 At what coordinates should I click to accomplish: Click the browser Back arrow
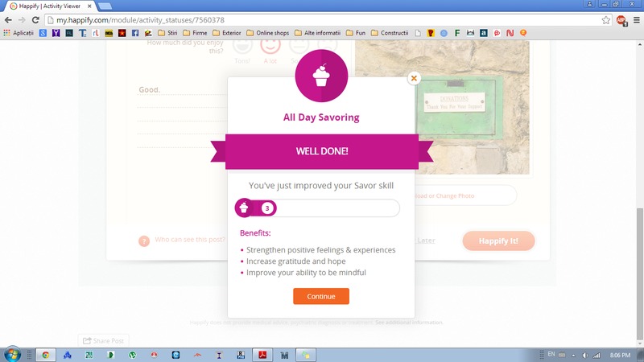tap(8, 19)
